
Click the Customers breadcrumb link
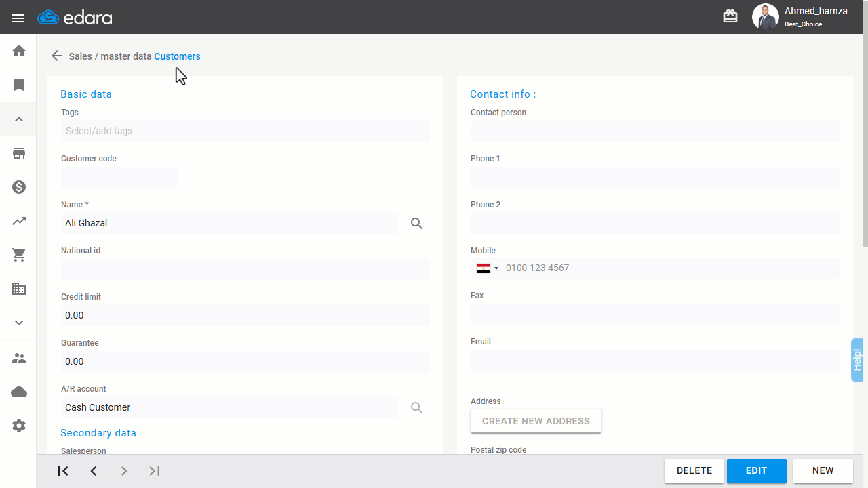click(x=177, y=56)
